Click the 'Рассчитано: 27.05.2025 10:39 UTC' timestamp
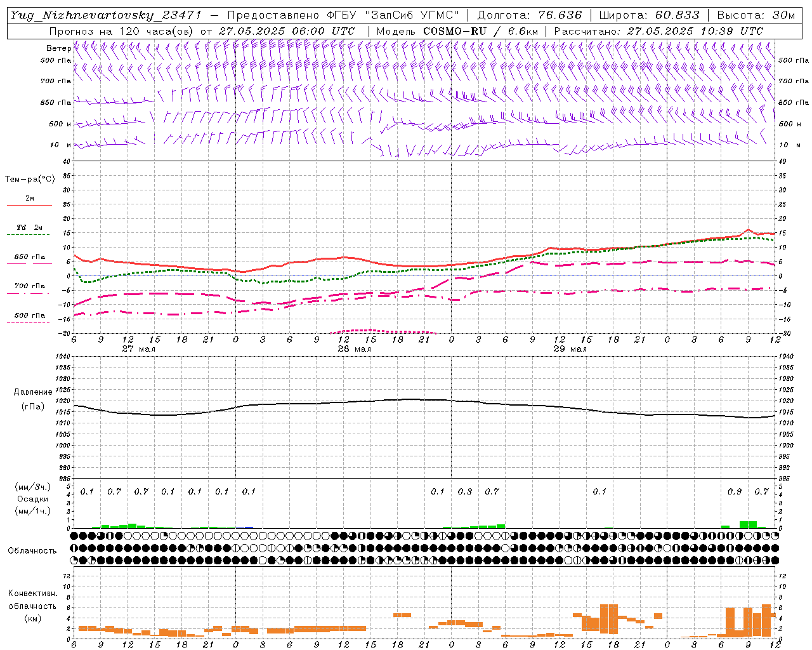Image resolution: width=812 pixels, height=650 pixels. coord(658,31)
